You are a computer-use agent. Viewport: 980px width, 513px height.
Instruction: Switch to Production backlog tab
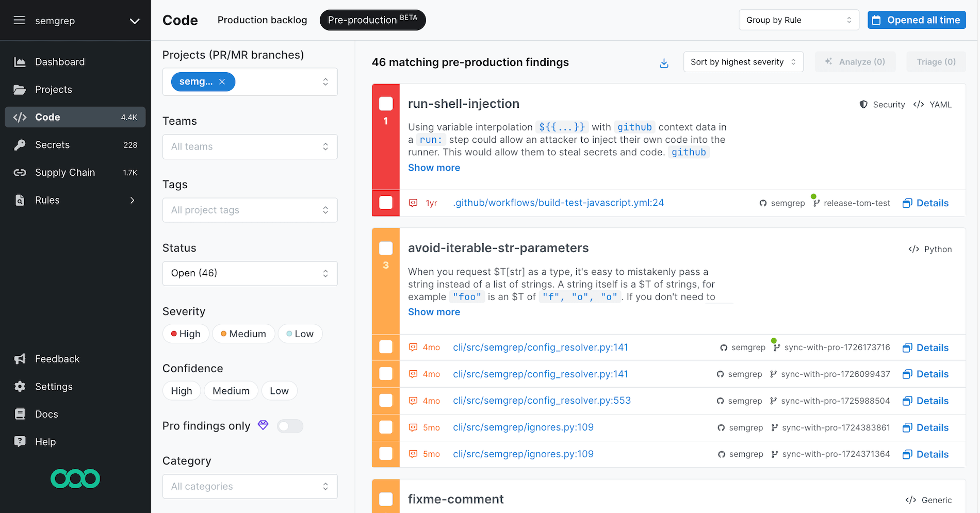pos(262,20)
